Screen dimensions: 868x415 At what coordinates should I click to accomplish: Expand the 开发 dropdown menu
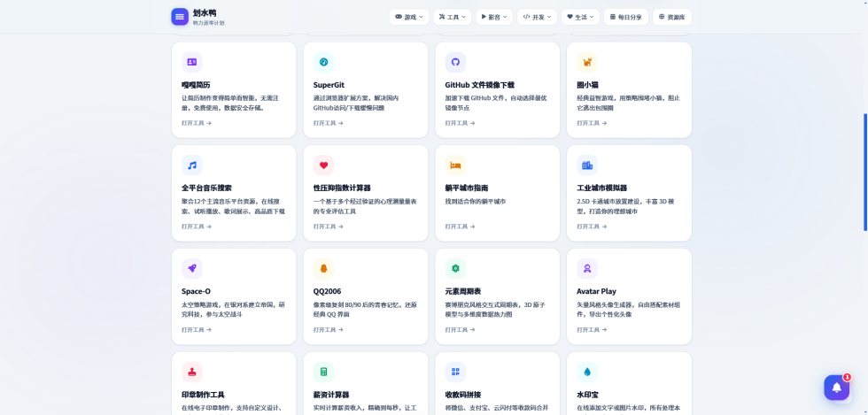coord(537,17)
